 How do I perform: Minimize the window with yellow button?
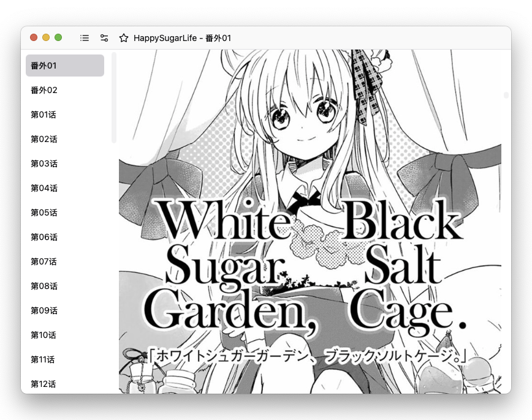point(46,37)
